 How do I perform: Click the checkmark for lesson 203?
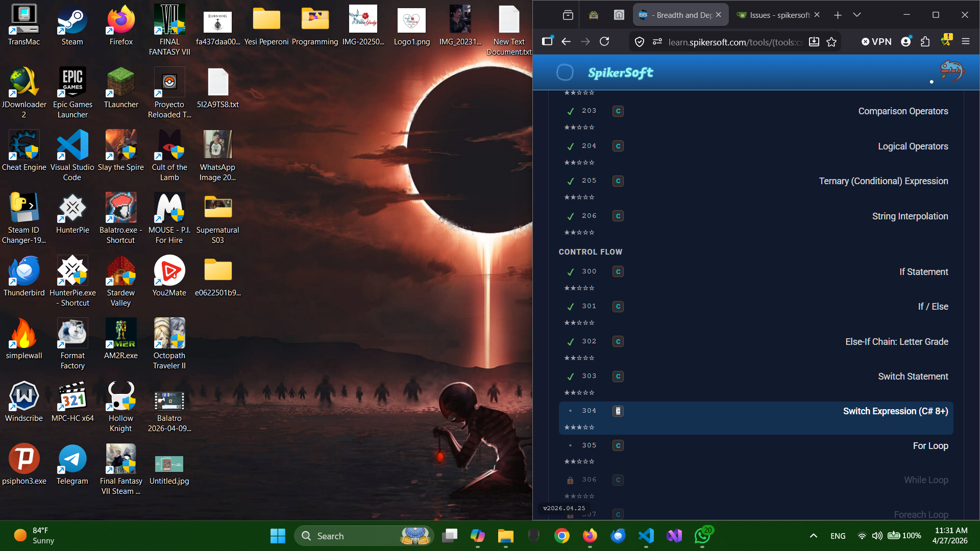click(x=571, y=111)
